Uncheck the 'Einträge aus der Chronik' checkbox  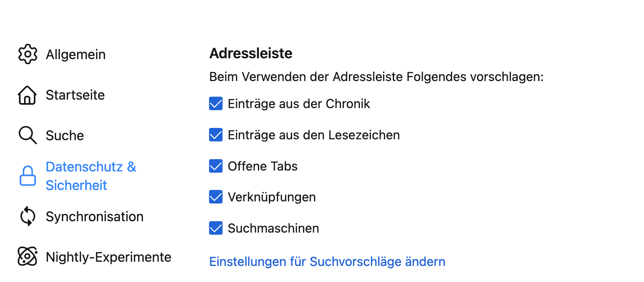(216, 104)
